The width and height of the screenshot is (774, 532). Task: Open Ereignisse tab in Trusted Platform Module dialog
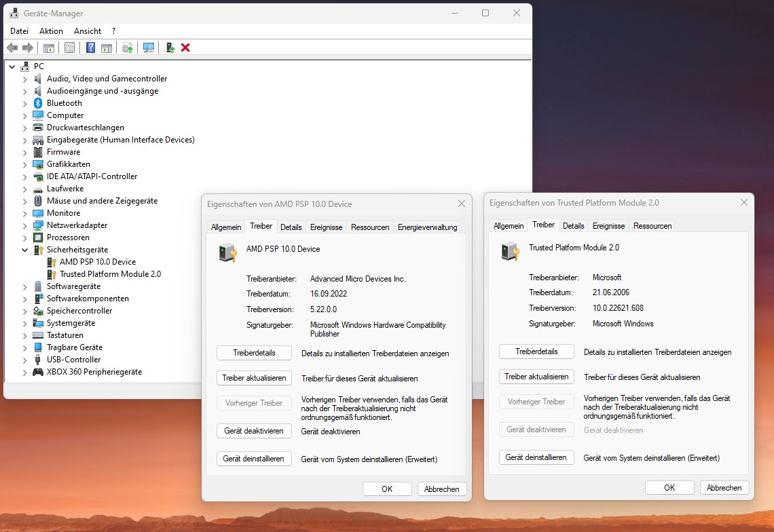pos(608,225)
